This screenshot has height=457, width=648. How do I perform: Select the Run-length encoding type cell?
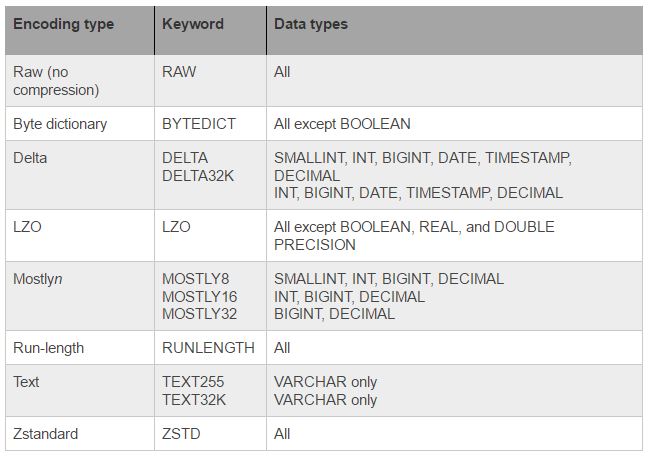(80, 348)
